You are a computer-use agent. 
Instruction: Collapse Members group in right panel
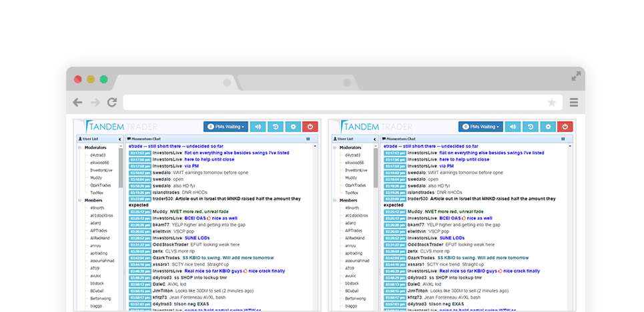[x=334, y=201]
